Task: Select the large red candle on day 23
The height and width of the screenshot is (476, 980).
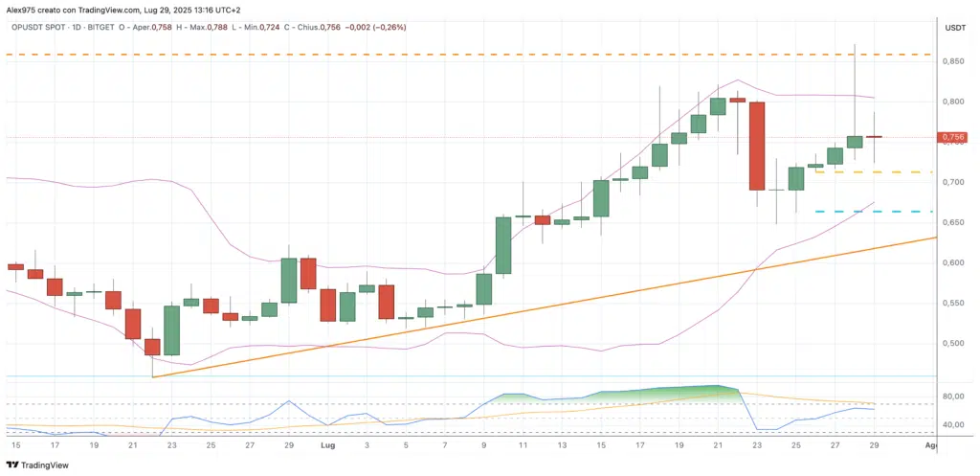Action: click(756, 146)
